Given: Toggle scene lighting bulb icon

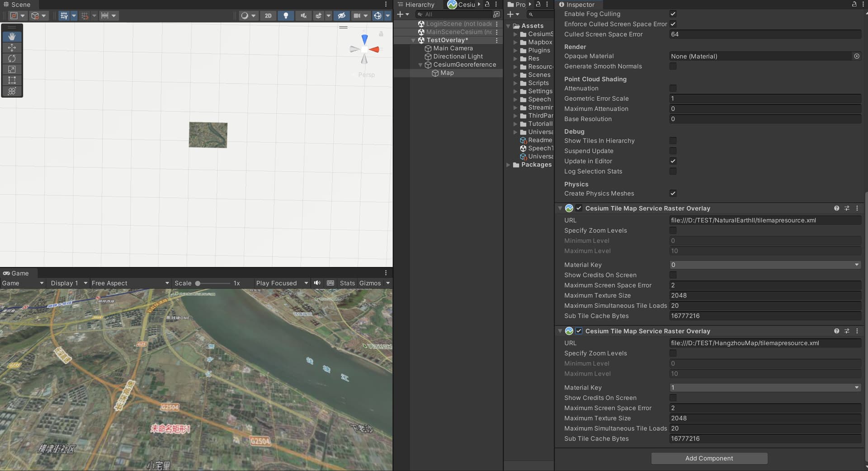Looking at the screenshot, I should [285, 15].
